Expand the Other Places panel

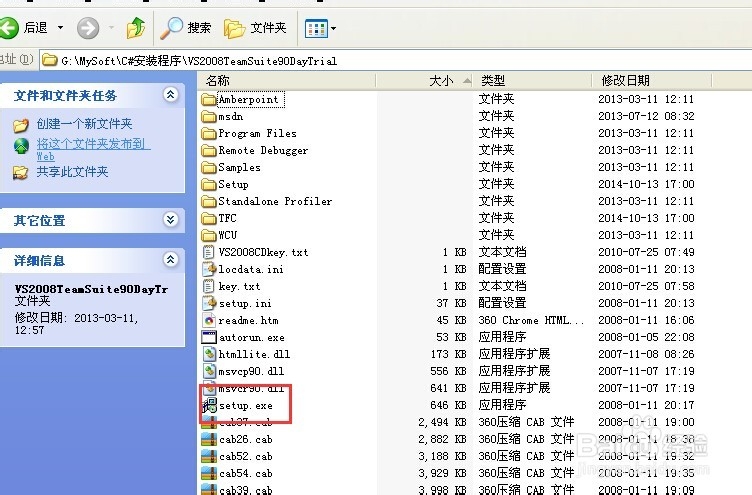click(x=170, y=220)
